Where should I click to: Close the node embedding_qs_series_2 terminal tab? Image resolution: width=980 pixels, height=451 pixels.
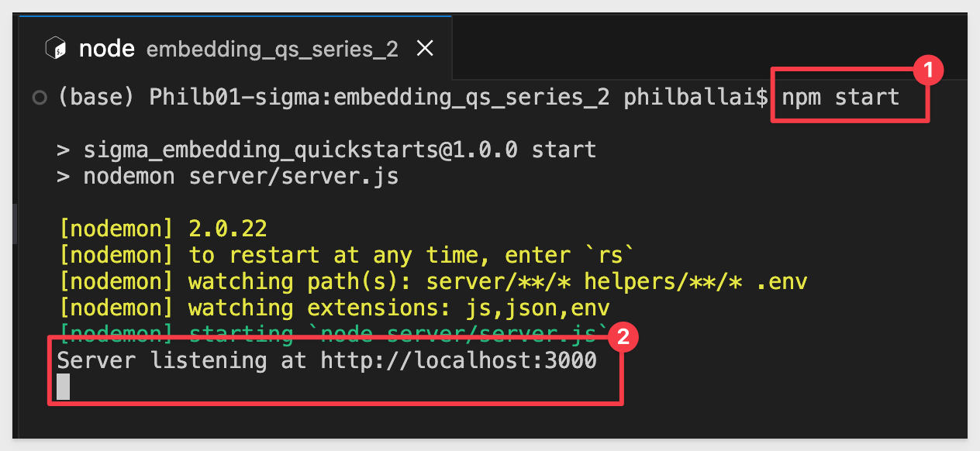(x=425, y=50)
